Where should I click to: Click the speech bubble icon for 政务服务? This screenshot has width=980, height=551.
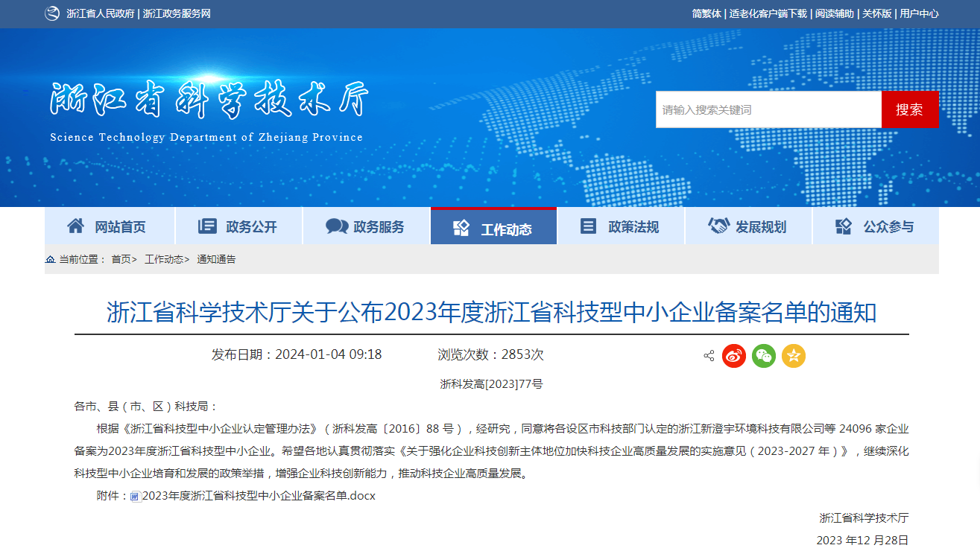pos(337,226)
